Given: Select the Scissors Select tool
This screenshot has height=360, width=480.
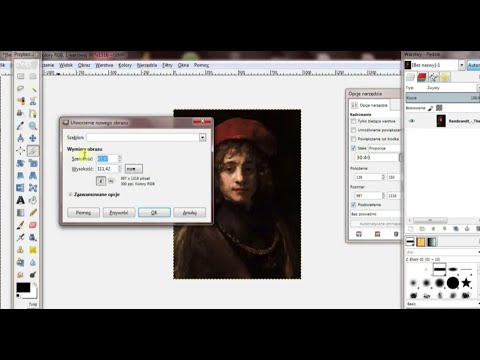Looking at the screenshot, I should click(33, 101).
